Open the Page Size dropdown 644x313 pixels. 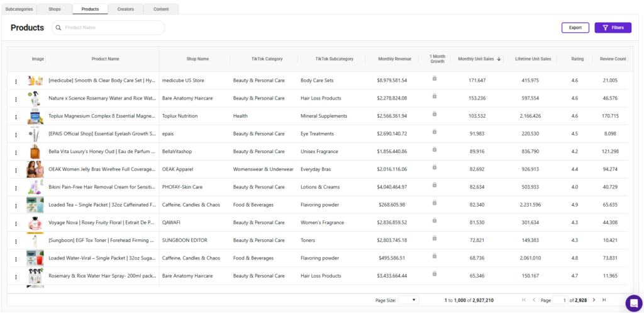[409, 300]
